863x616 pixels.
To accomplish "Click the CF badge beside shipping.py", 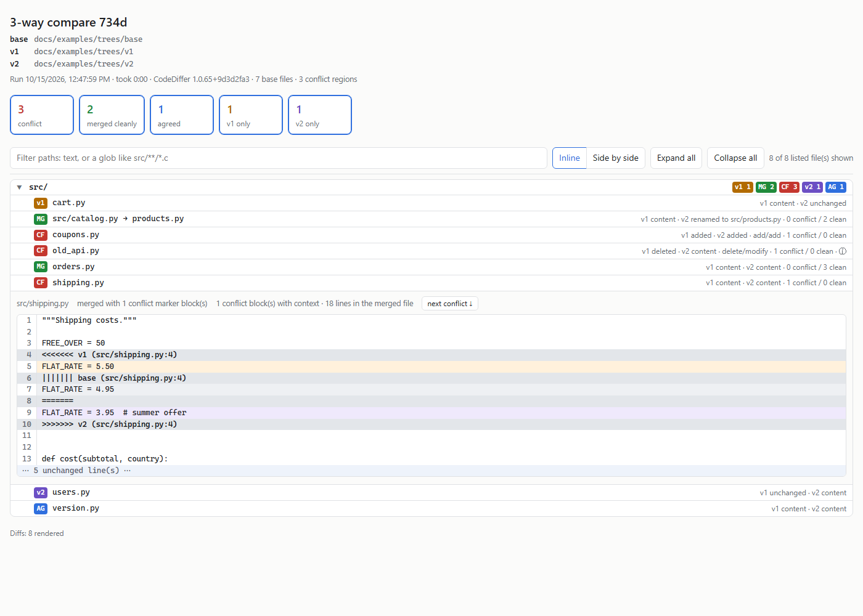I will point(41,283).
